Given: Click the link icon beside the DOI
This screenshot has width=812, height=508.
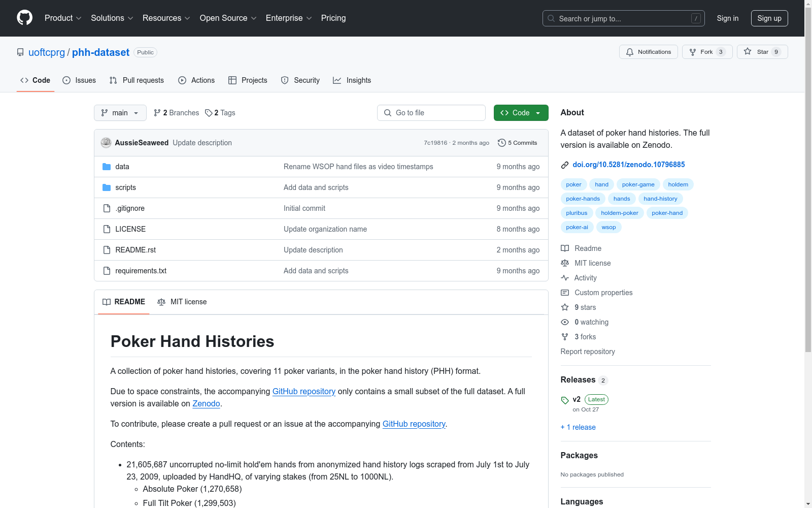Looking at the screenshot, I should pyautogui.click(x=565, y=165).
